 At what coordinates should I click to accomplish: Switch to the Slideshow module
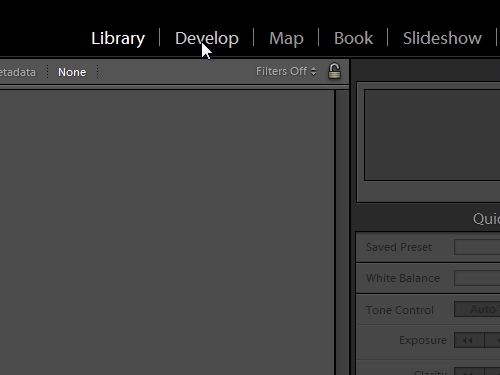[x=442, y=38]
